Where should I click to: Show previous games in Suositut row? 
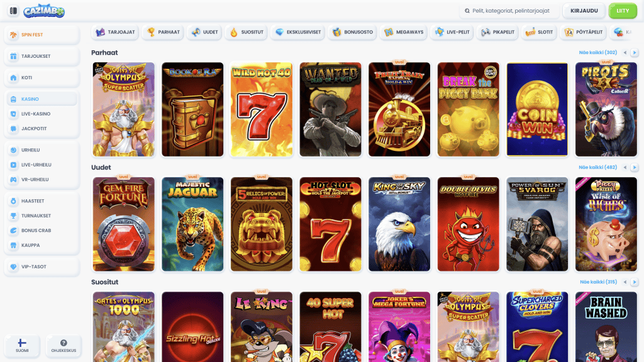coord(625,282)
